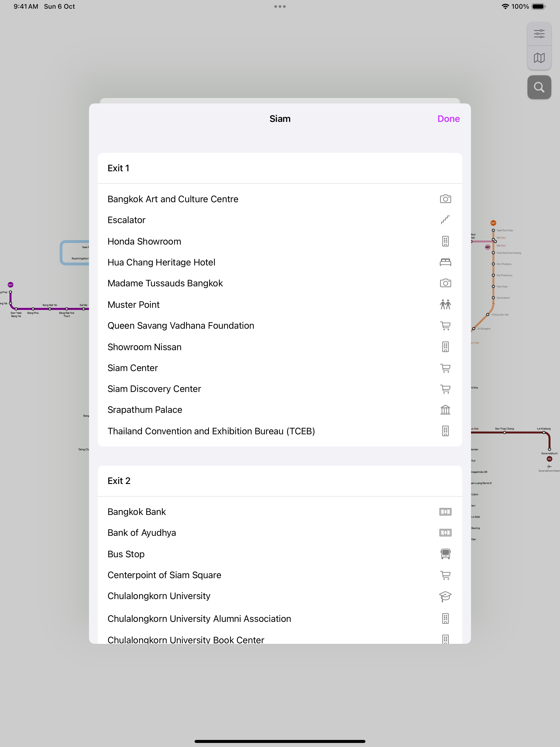The height and width of the screenshot is (747, 560).
Task: Click camera icon beside Bangkok Art and Culture Centre
Action: point(445,199)
